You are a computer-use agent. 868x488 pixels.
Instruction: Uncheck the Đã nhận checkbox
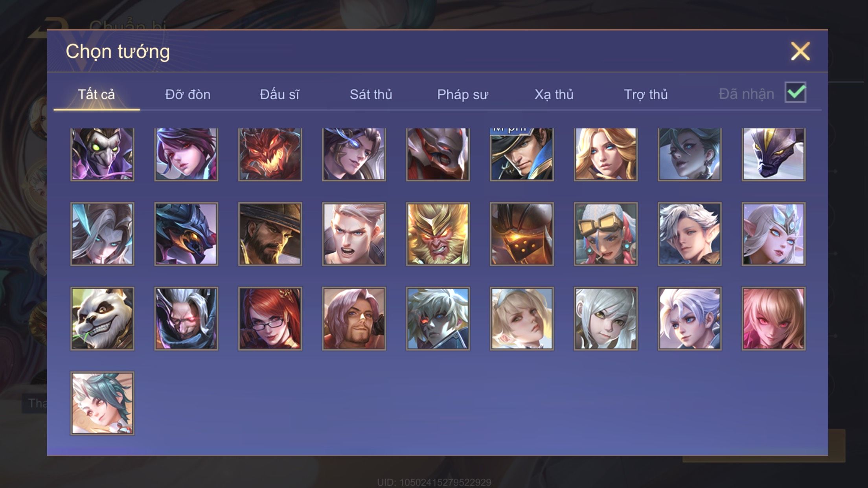795,93
